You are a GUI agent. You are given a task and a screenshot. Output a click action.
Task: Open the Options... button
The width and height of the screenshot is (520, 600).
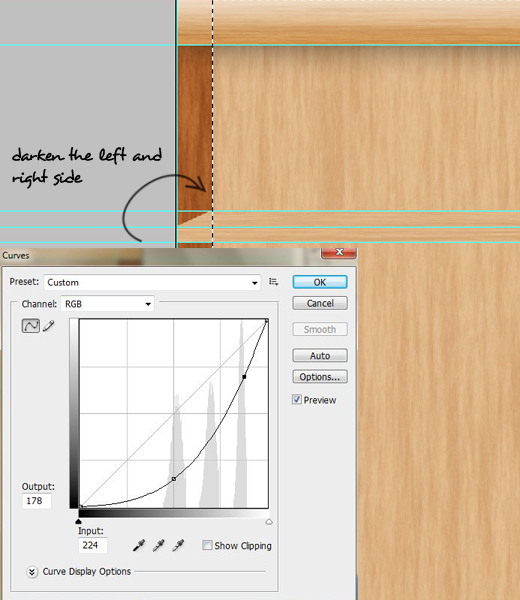point(320,377)
